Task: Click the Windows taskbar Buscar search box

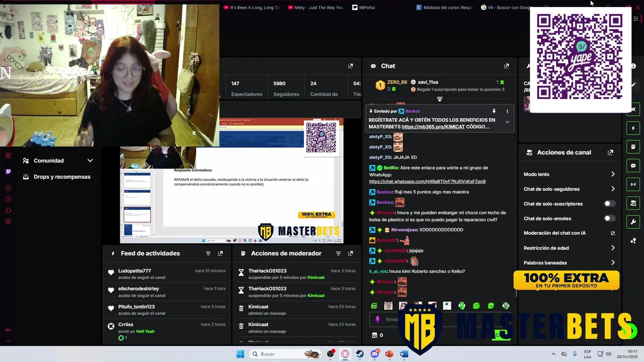Action: click(x=285, y=354)
